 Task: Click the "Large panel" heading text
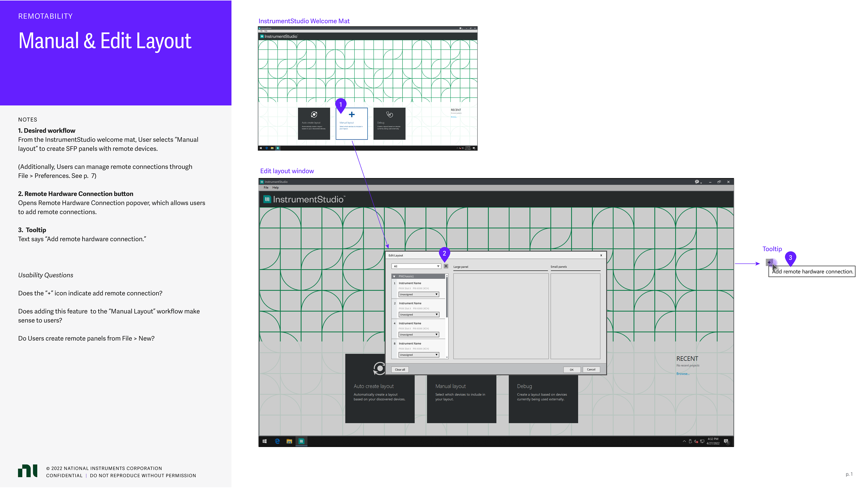(x=461, y=267)
